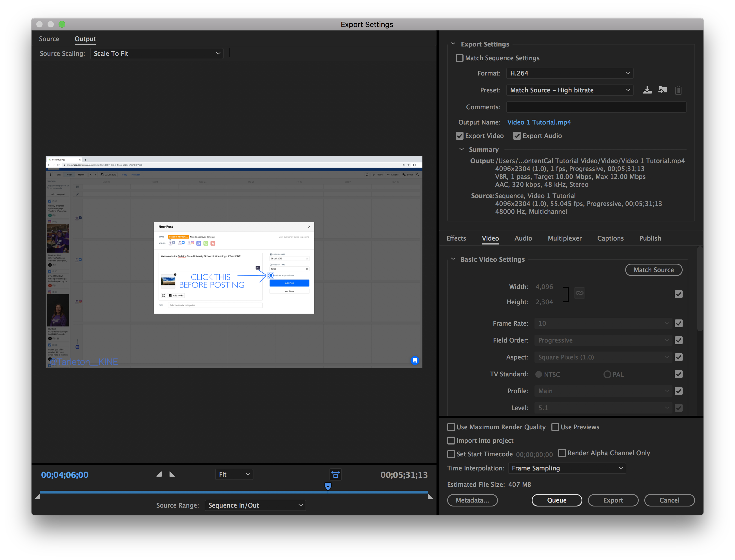Switch to the Source tab
The image size is (735, 560).
[x=49, y=39]
